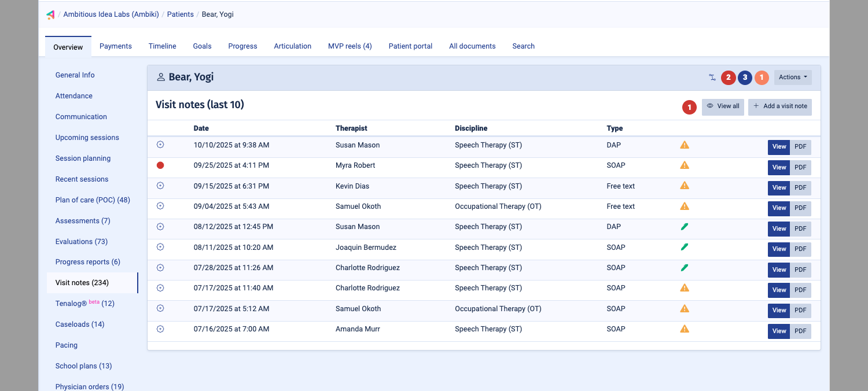Open the Actions dropdown
Screen dimensions: 868x391
792,78
